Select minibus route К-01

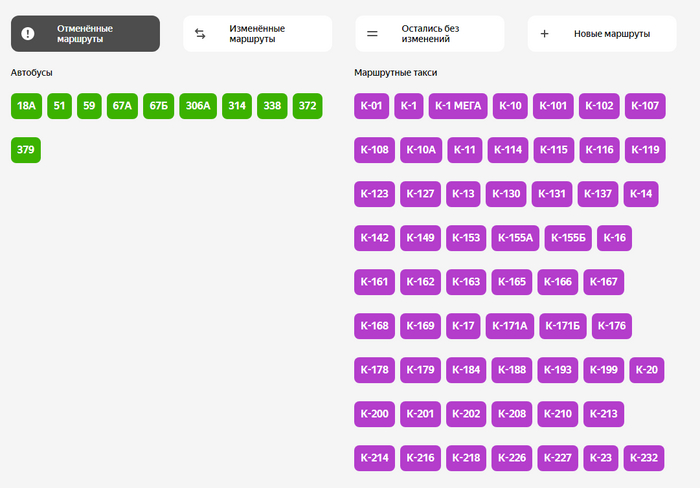click(371, 106)
